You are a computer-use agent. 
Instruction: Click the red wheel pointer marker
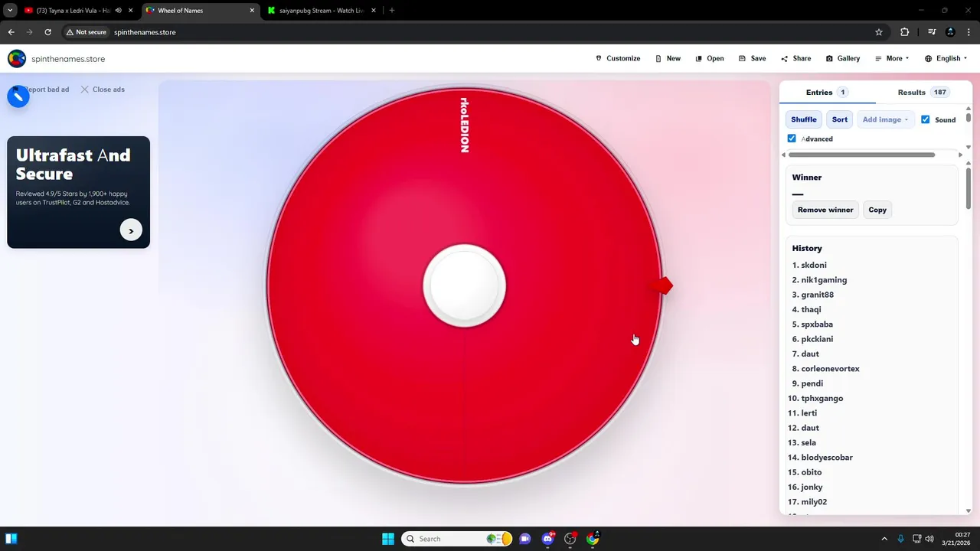click(x=661, y=286)
